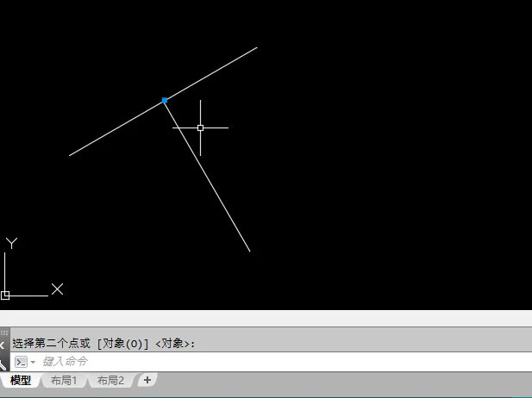Viewport: 532px width, 398px height.
Task: Expand the recent commands dropdown arrow
Action: coord(33,362)
